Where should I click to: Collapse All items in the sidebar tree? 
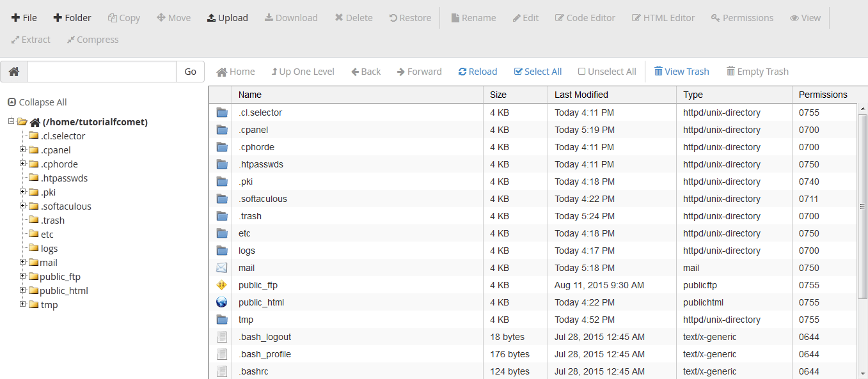(36, 102)
